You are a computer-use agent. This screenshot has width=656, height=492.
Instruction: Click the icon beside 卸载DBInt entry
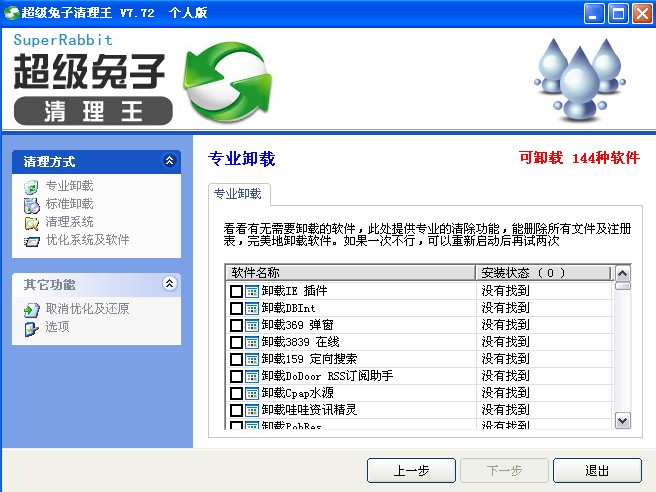coord(252,308)
